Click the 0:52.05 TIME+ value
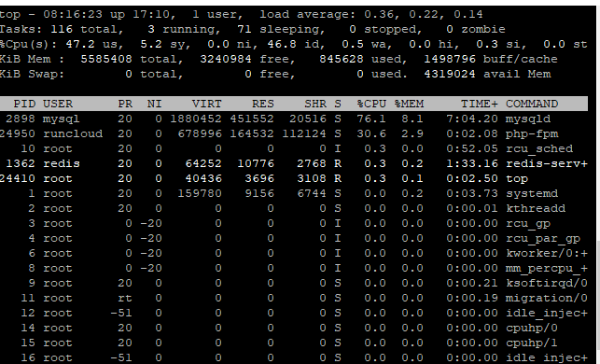Screen dimensions: 600x364 (472, 149)
